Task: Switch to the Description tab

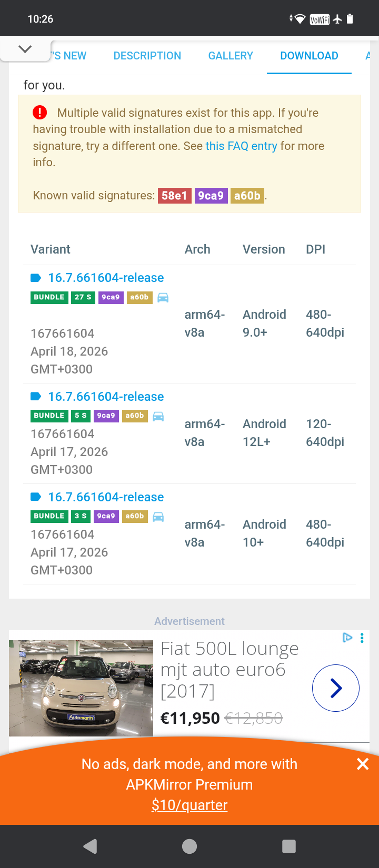Action: pos(147,56)
